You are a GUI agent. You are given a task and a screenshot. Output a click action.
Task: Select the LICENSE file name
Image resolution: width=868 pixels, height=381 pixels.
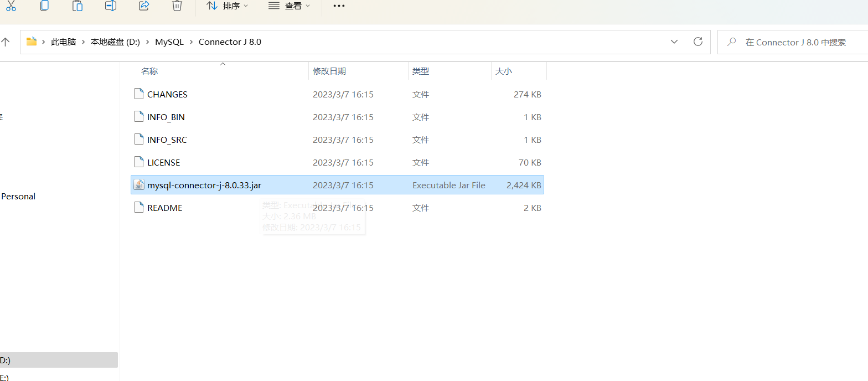pyautogui.click(x=164, y=163)
